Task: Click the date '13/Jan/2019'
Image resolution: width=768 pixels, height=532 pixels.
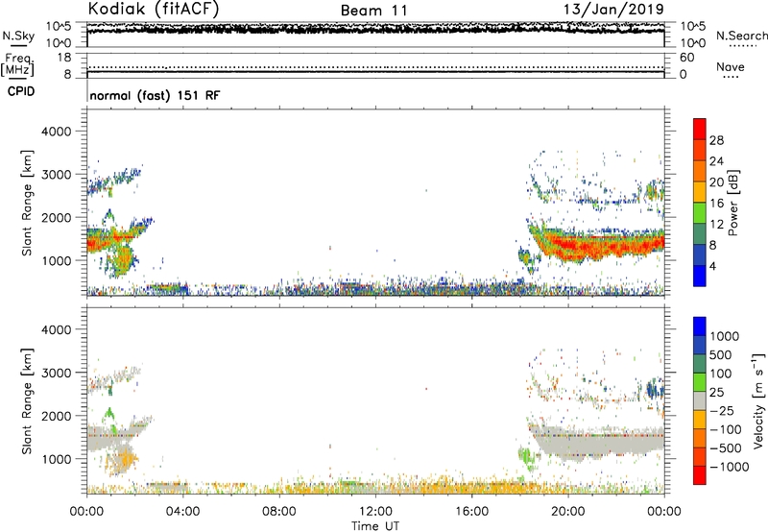Action: click(613, 10)
